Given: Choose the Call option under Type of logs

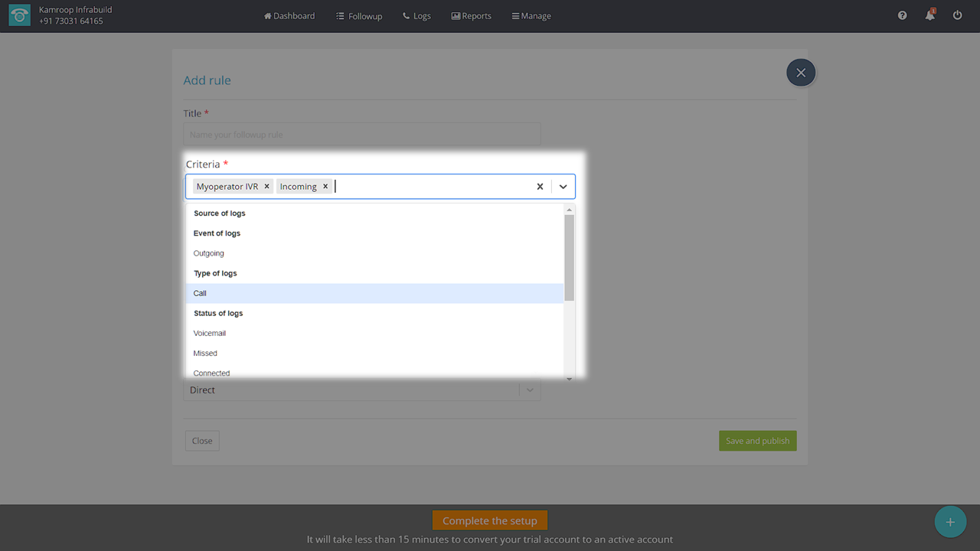Looking at the screenshot, I should (200, 293).
